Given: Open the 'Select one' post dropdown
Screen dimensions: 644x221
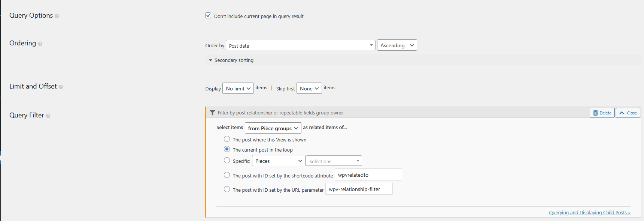Looking at the screenshot, I should (x=334, y=161).
